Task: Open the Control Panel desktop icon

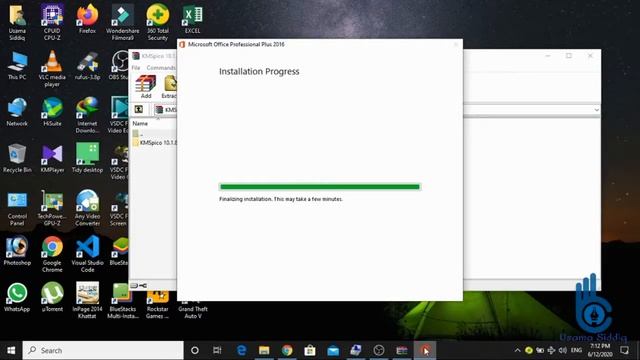Action: [17, 208]
